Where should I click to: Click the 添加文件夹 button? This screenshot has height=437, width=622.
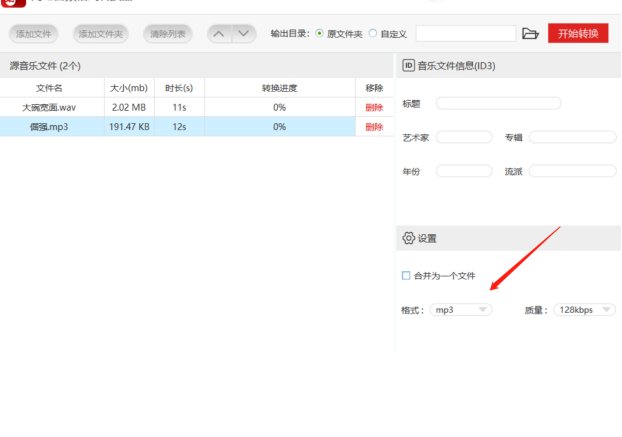[100, 34]
